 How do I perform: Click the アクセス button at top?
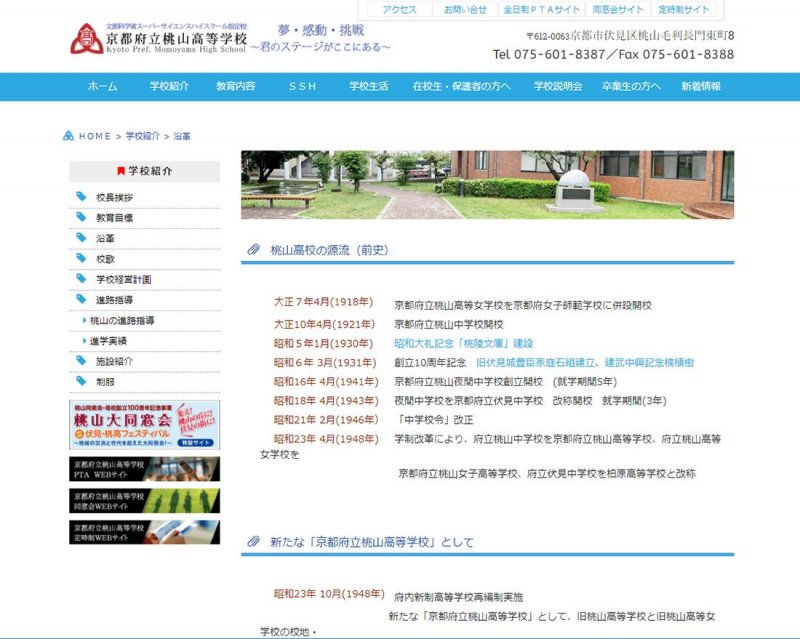tap(400, 9)
